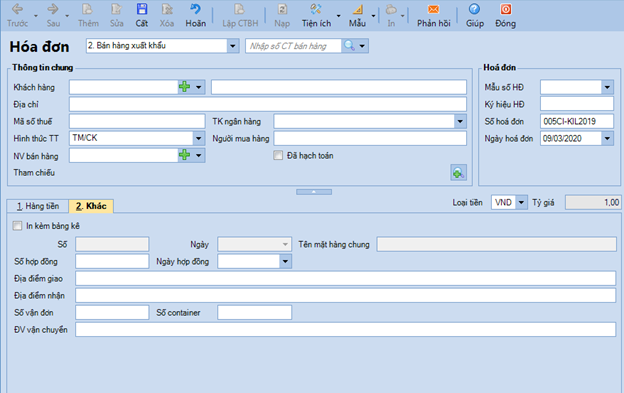Image resolution: width=624 pixels, height=393 pixels.
Task: Go to previous record with Trước
Action: click(18, 15)
